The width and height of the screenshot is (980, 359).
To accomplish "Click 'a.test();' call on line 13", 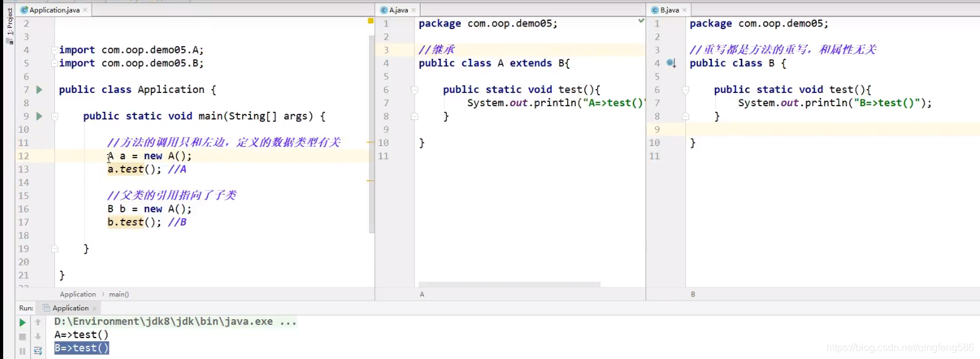I will [x=135, y=169].
